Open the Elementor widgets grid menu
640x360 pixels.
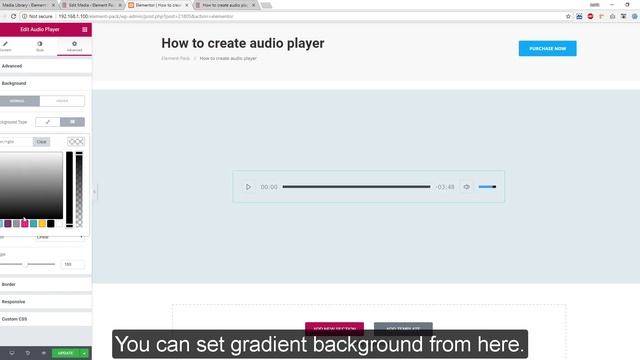[84, 29]
